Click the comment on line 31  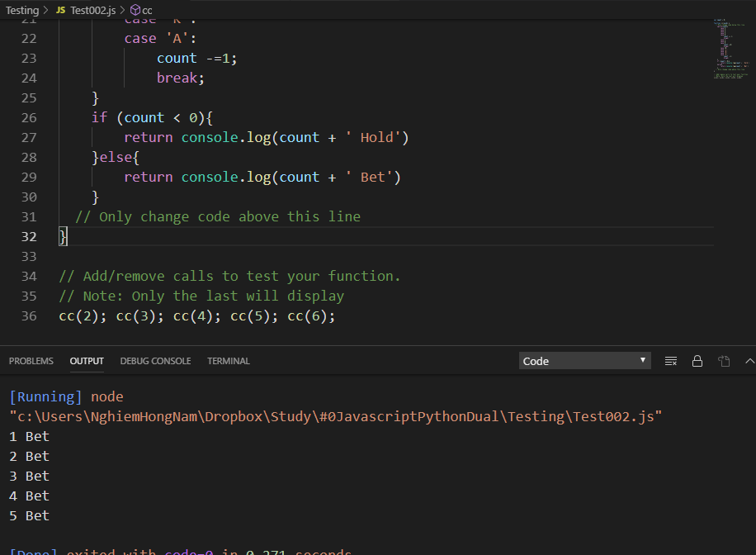[217, 216]
